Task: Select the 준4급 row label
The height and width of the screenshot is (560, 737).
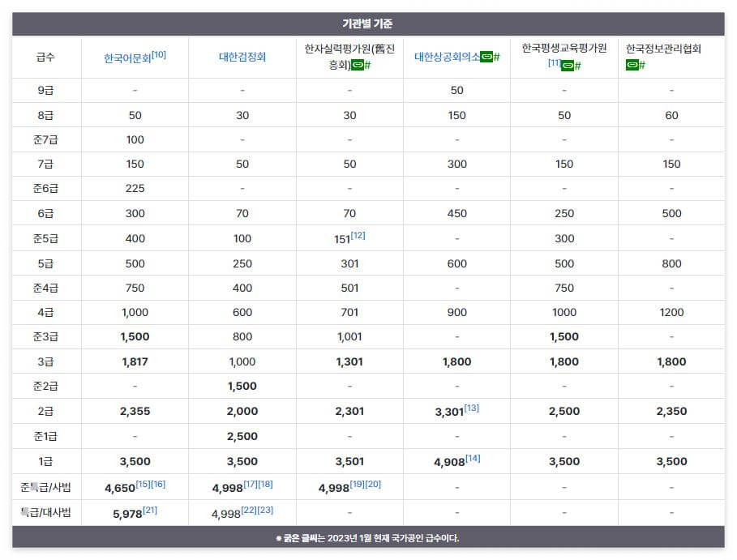Action: click(x=45, y=288)
